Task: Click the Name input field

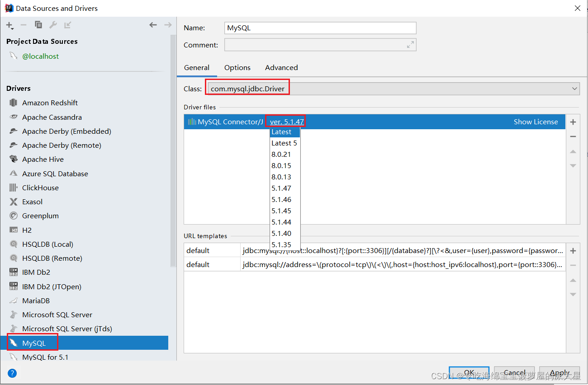Action: (320, 28)
